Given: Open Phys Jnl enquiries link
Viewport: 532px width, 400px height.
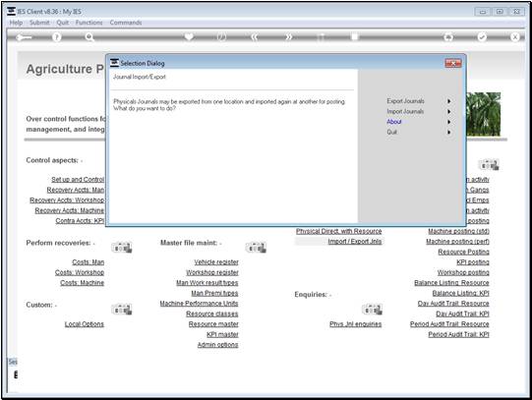Looking at the screenshot, I should (355, 324).
